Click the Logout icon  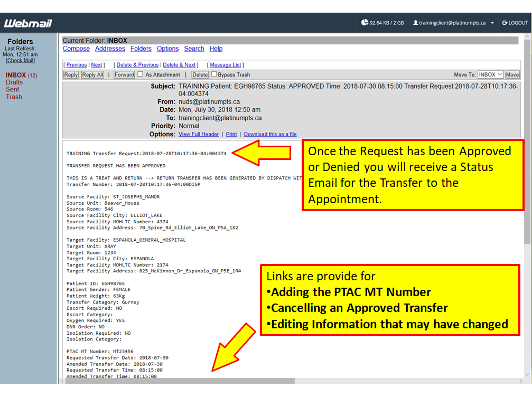505,23
